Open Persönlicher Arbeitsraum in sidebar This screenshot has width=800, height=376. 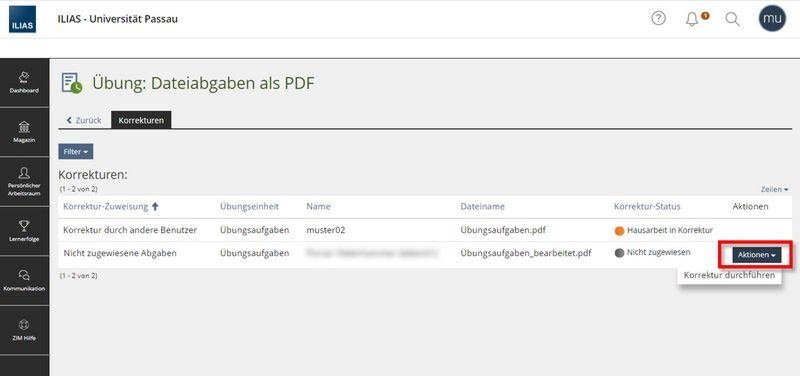24,182
